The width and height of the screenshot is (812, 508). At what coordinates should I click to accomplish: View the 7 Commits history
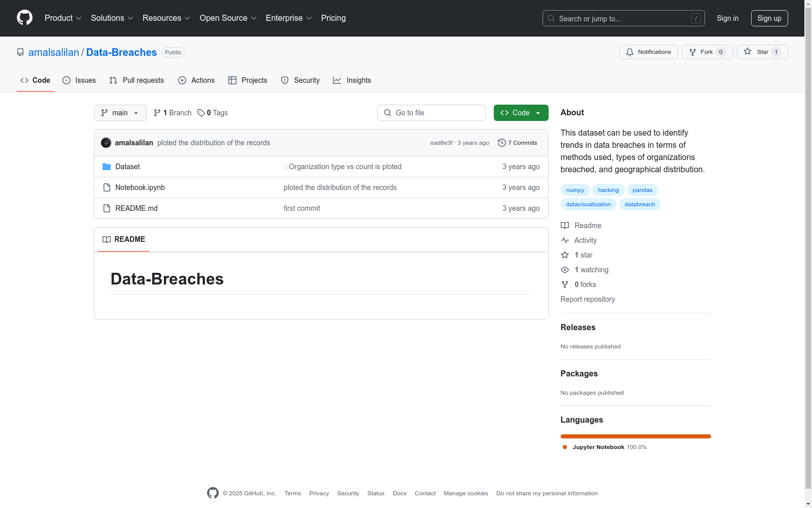click(518, 143)
